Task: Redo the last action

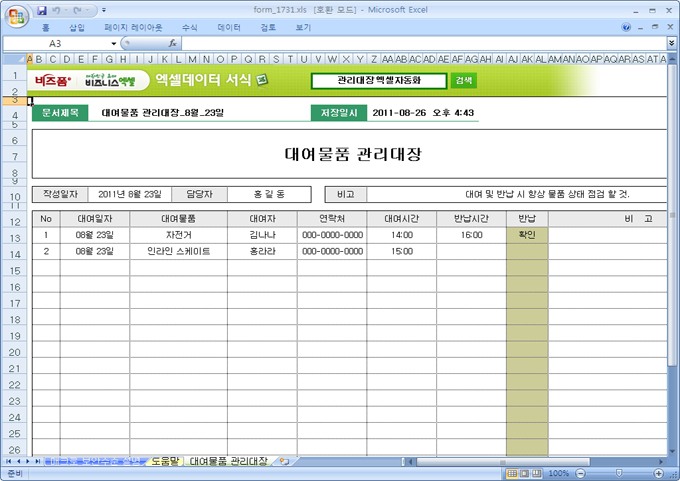Action: [x=78, y=10]
